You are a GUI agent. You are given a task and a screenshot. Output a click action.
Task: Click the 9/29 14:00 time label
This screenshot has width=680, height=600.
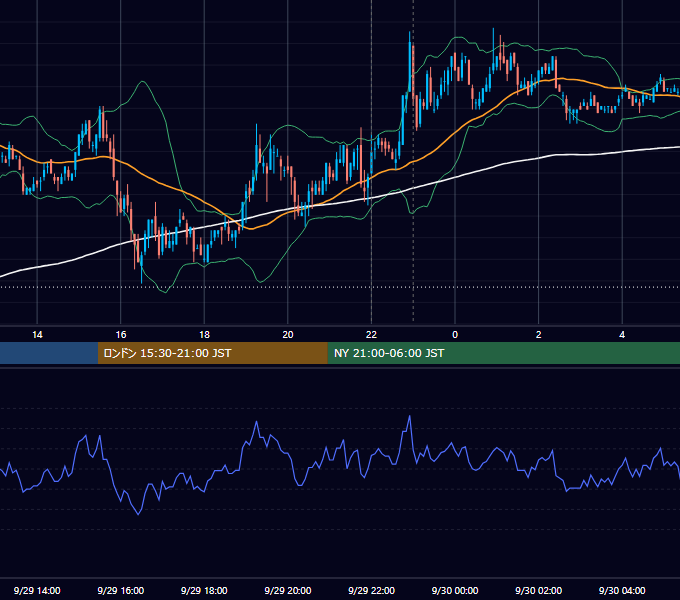coord(37,590)
